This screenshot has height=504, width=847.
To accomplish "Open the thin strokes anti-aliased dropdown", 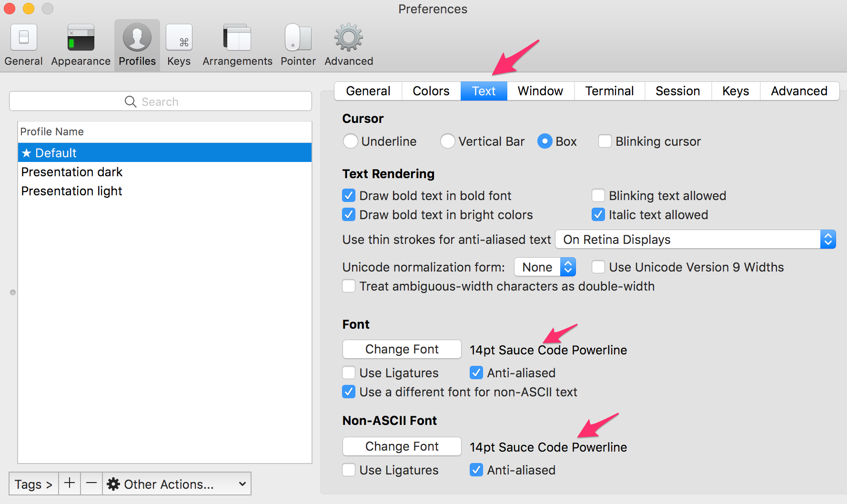I will point(695,240).
